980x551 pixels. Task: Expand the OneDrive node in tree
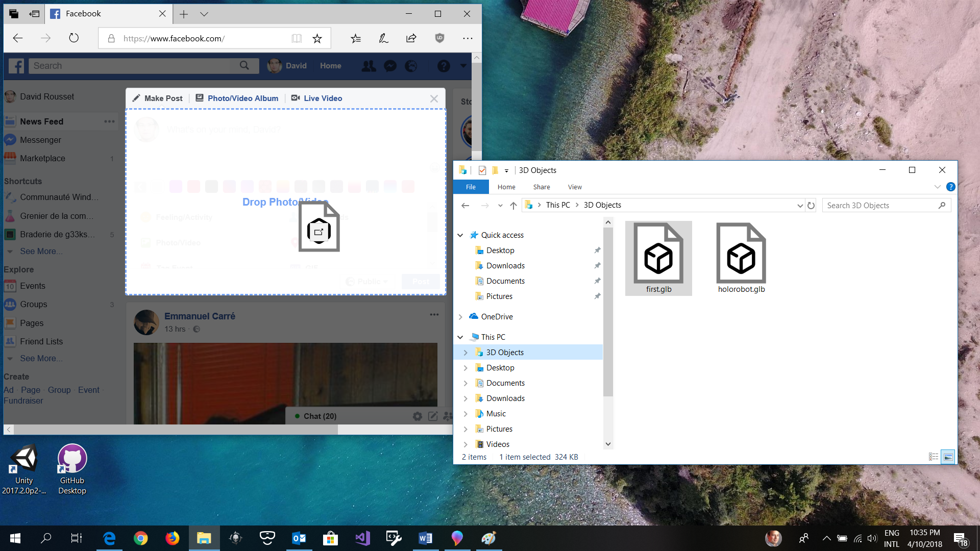click(461, 316)
